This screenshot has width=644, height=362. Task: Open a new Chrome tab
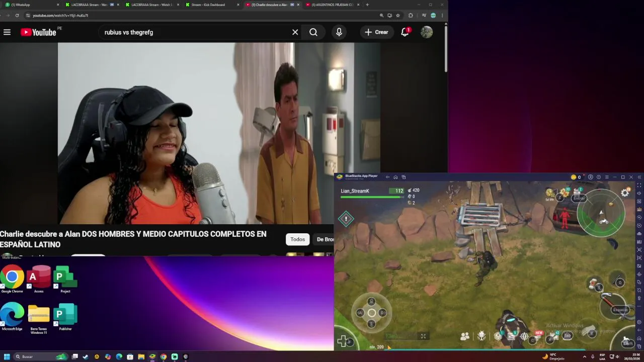pyautogui.click(x=367, y=5)
